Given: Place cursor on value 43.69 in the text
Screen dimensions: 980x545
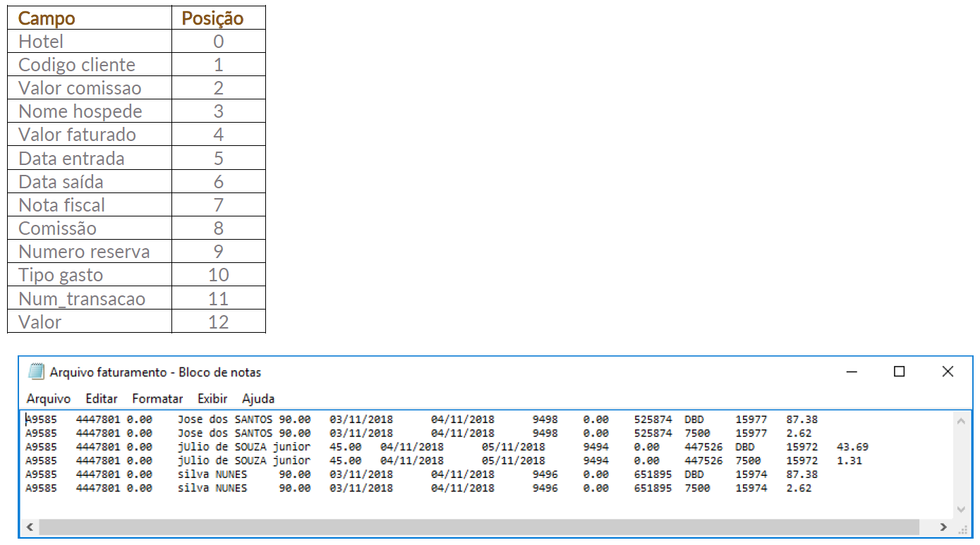Looking at the screenshot, I should pos(852,447).
